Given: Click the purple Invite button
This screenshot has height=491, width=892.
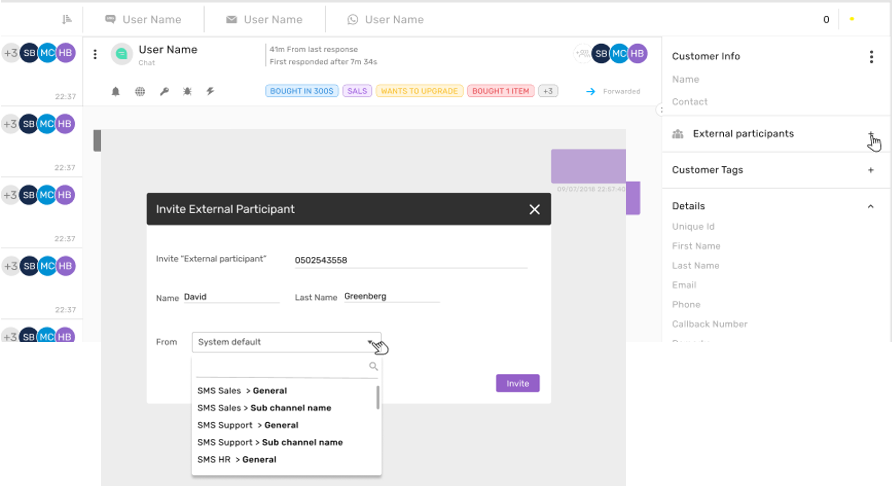Looking at the screenshot, I should point(518,383).
